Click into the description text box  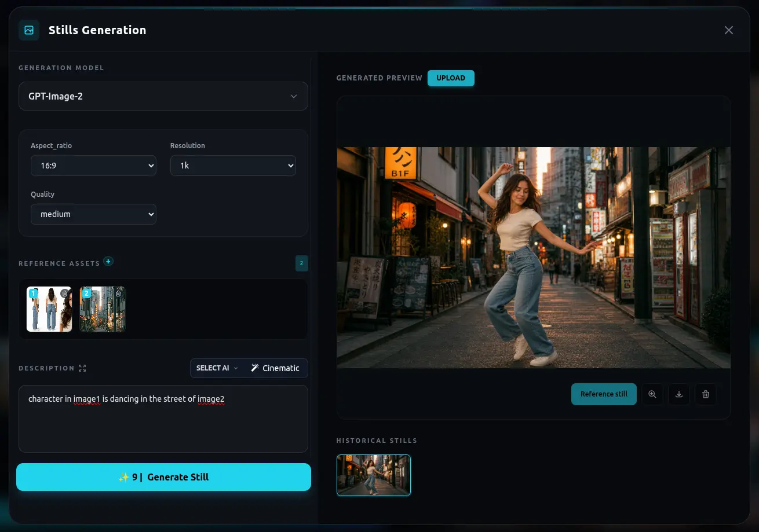coord(163,419)
